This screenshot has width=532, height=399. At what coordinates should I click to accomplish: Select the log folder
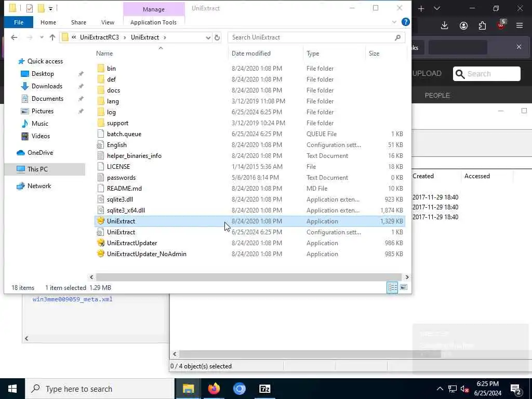pyautogui.click(x=111, y=112)
